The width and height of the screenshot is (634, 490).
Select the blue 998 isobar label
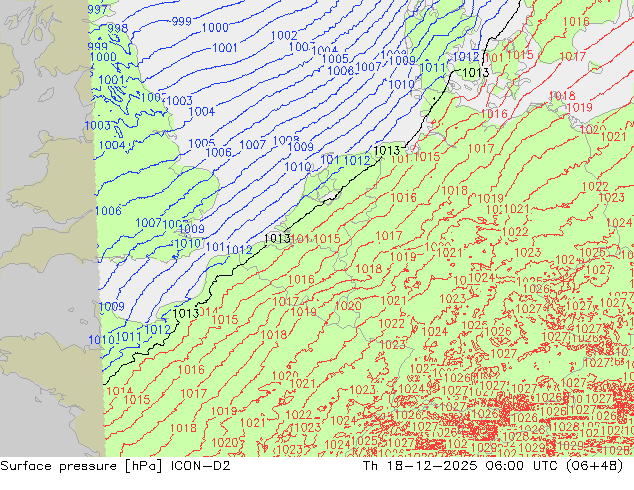point(118,28)
